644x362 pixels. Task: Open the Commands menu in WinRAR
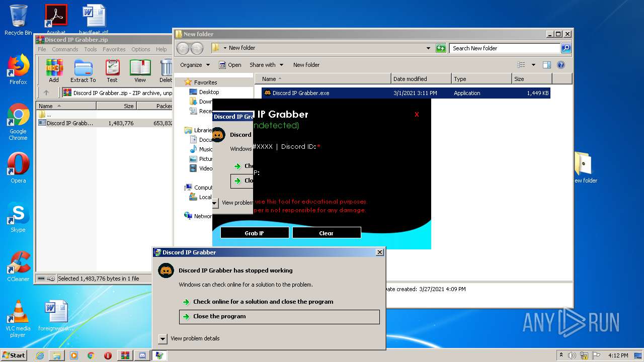(x=65, y=49)
